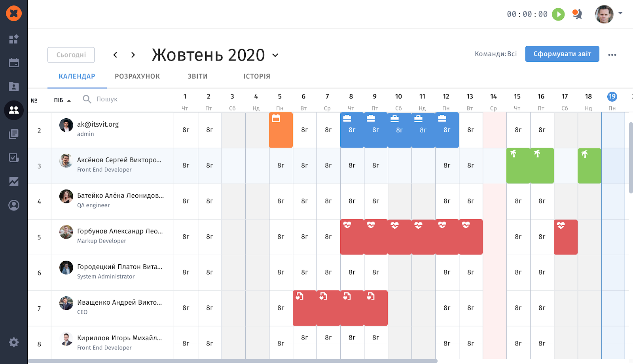Open the contacts card sidebar icon
Screen dimensions: 633x364
[14, 86]
